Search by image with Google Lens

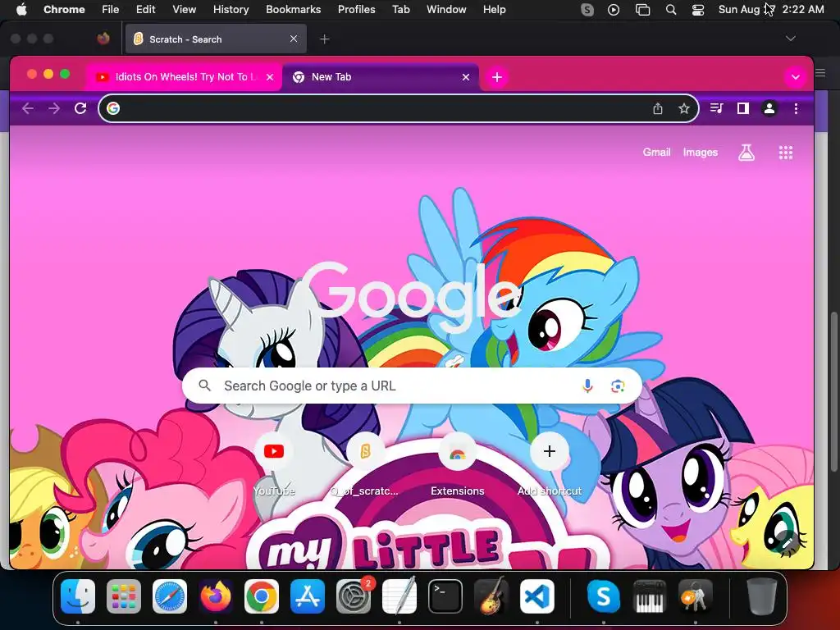(x=618, y=386)
